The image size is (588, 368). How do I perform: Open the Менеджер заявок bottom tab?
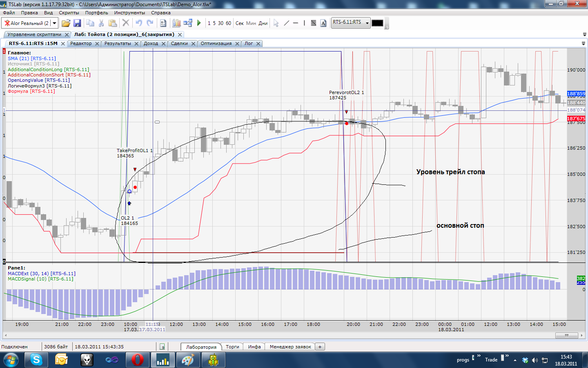pyautogui.click(x=290, y=347)
